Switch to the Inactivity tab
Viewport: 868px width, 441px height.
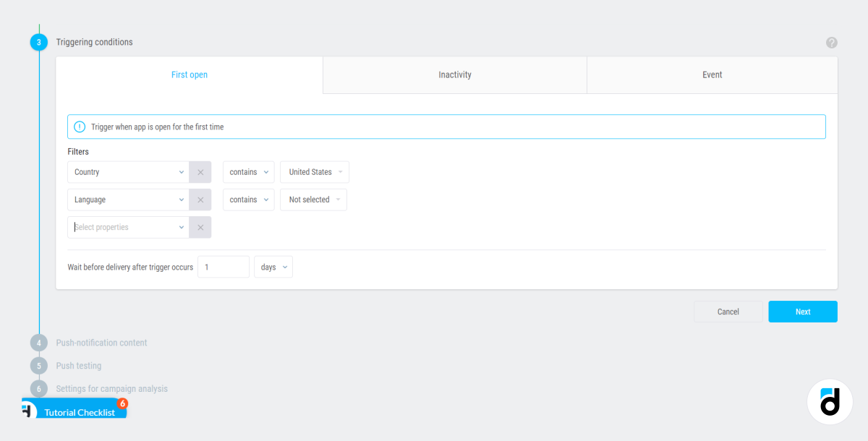point(454,75)
